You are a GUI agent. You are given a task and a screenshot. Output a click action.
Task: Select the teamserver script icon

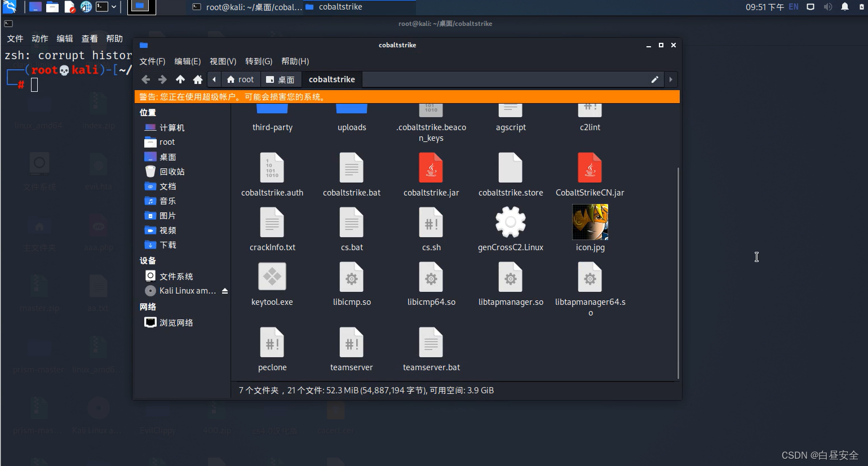click(352, 343)
